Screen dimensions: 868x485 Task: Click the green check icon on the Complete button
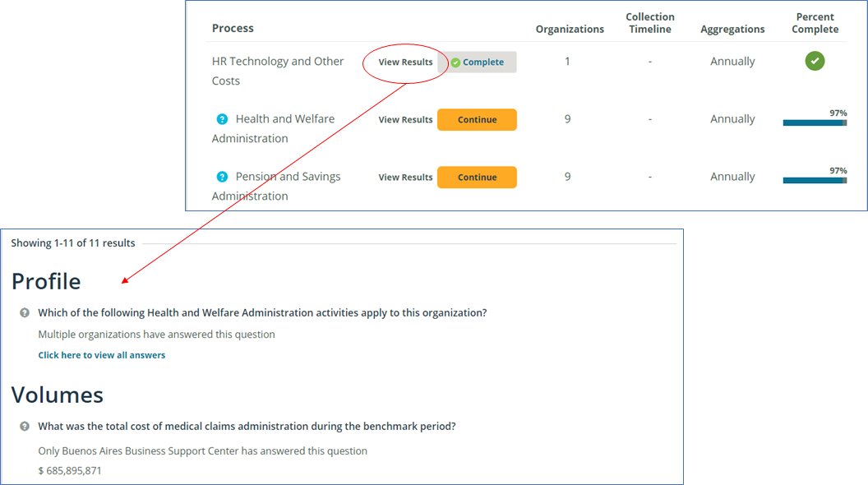pyautogui.click(x=455, y=62)
